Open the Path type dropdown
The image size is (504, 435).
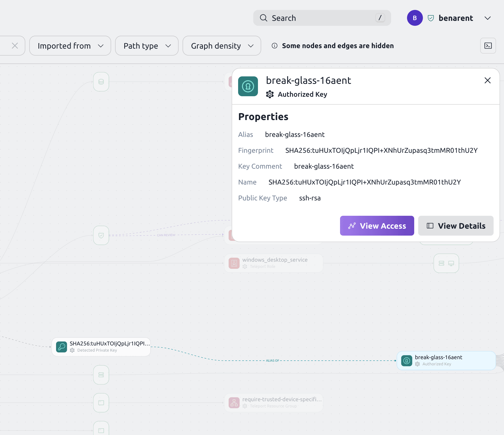click(x=147, y=46)
